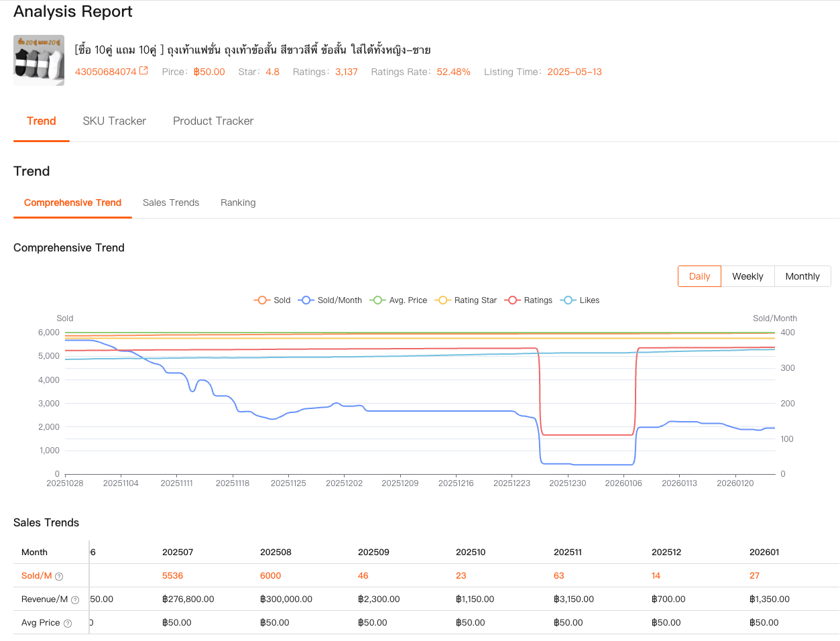Switch chart granularity to Weekly
The image size is (840, 641).
coord(747,276)
